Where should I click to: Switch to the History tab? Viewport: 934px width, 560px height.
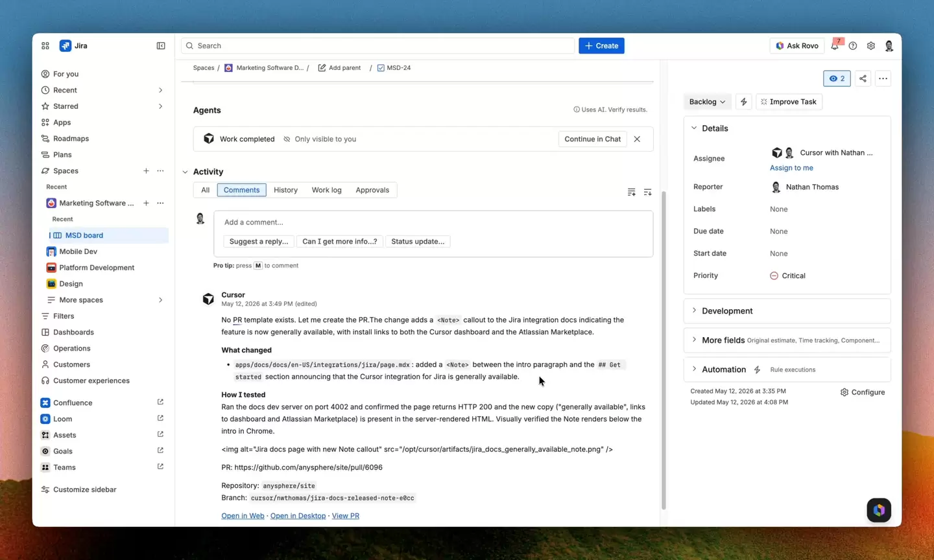285,190
